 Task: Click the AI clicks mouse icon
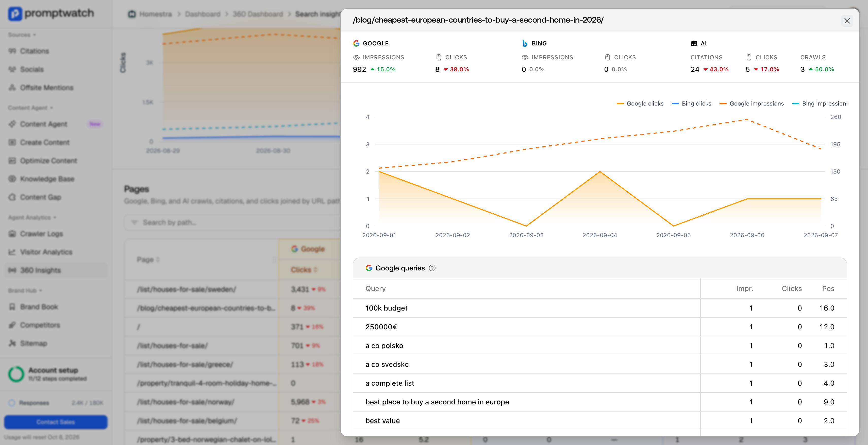749,58
